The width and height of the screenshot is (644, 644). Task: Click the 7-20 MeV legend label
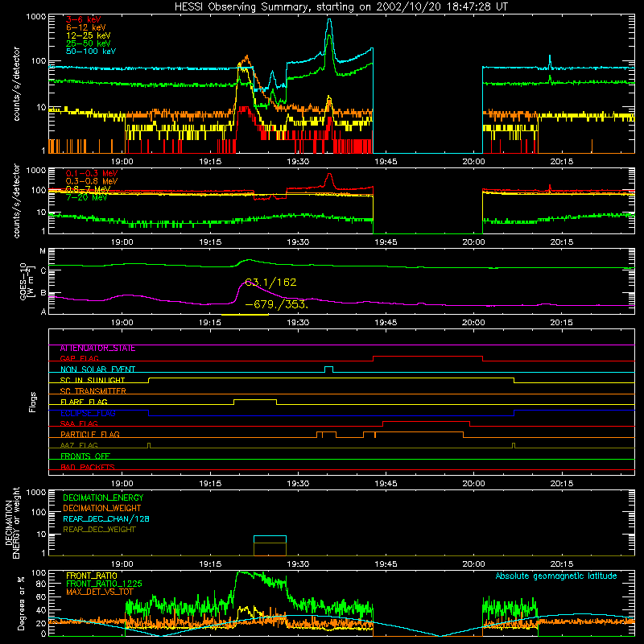(x=87, y=197)
